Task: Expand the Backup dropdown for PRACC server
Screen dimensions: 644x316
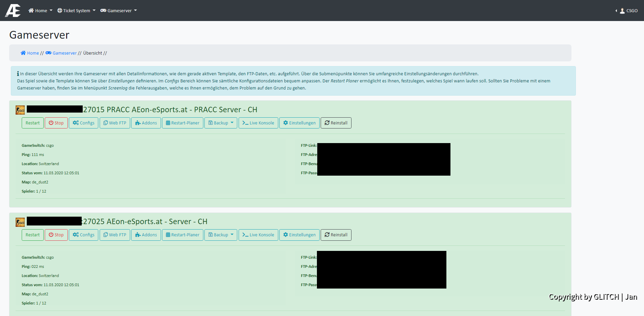Action: tap(221, 123)
